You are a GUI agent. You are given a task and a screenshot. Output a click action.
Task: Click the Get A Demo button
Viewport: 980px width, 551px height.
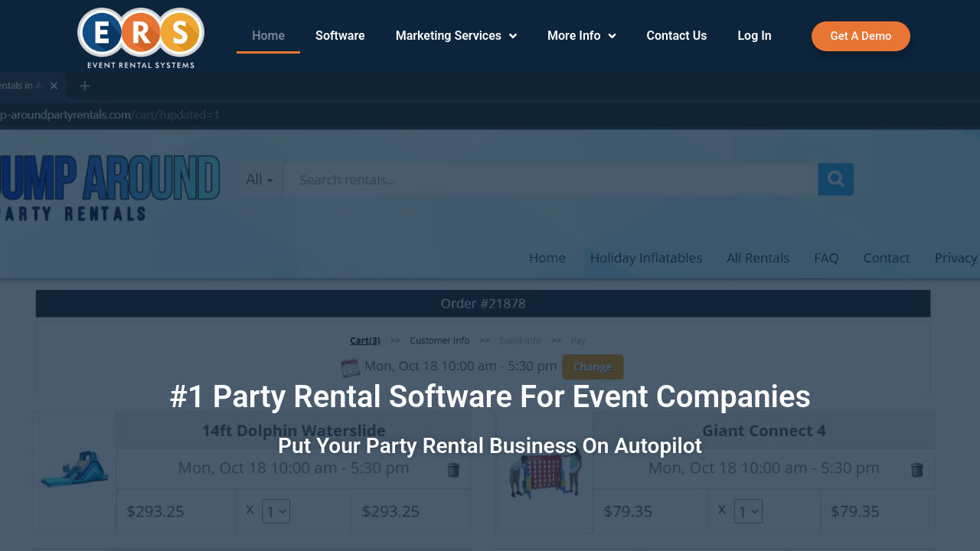click(861, 36)
